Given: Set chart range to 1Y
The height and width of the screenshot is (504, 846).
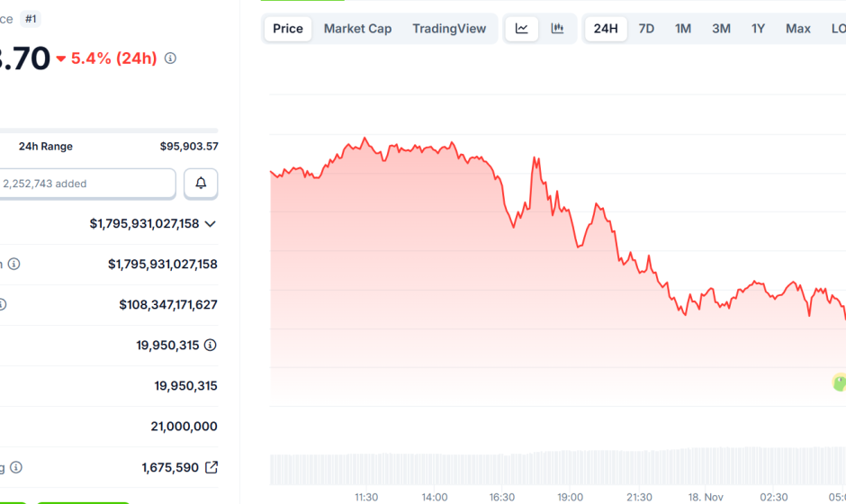Looking at the screenshot, I should tap(758, 29).
